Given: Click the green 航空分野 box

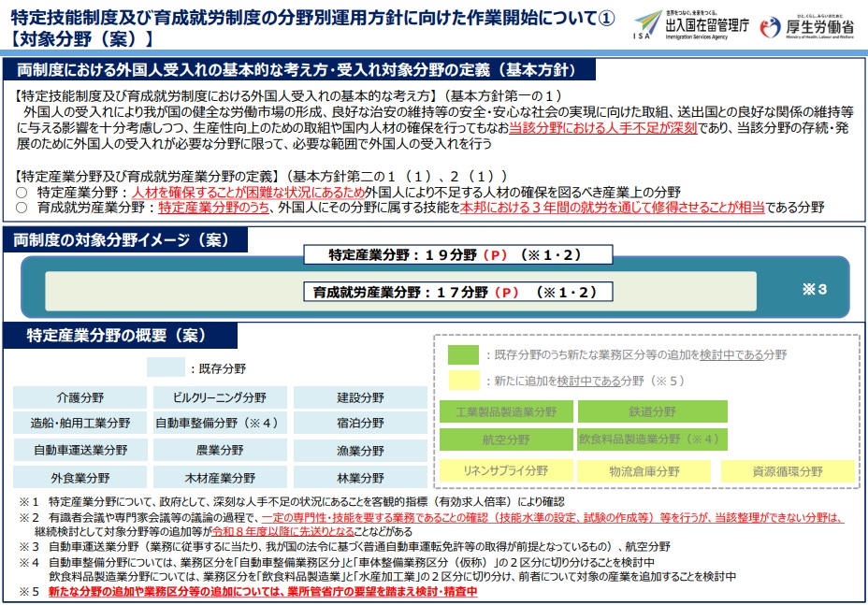Looking at the screenshot, I should tap(505, 439).
